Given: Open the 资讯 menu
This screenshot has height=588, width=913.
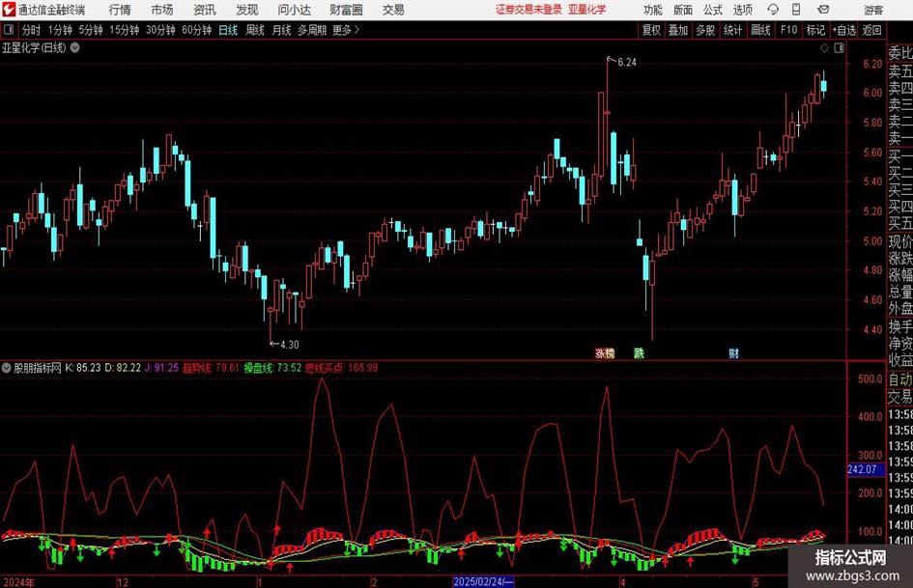Looking at the screenshot, I should 205,10.
